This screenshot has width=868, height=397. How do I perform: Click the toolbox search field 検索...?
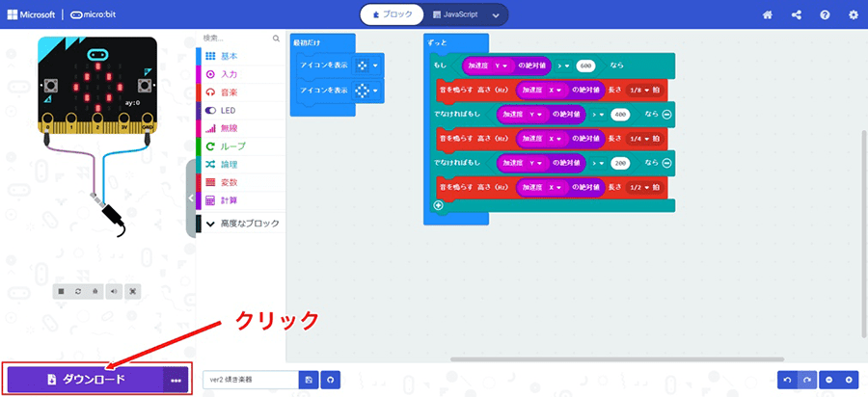236,39
